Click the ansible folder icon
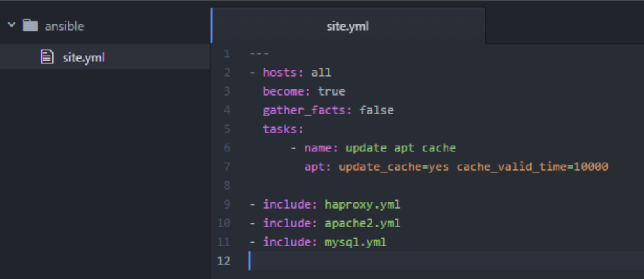 pos(30,26)
